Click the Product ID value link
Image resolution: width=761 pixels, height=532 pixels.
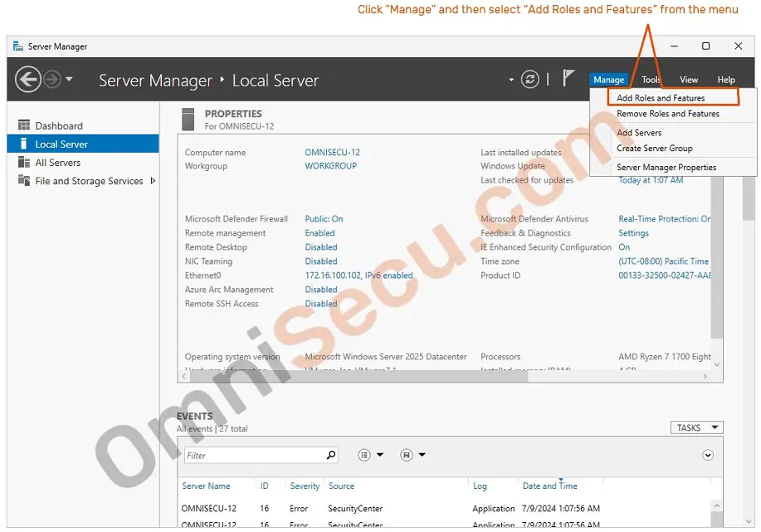click(665, 276)
